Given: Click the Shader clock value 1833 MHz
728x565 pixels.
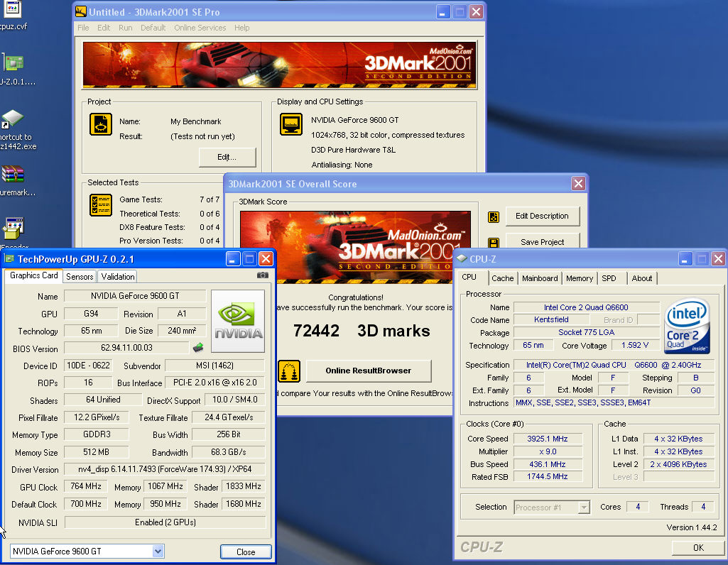Looking at the screenshot, I should click(x=244, y=486).
